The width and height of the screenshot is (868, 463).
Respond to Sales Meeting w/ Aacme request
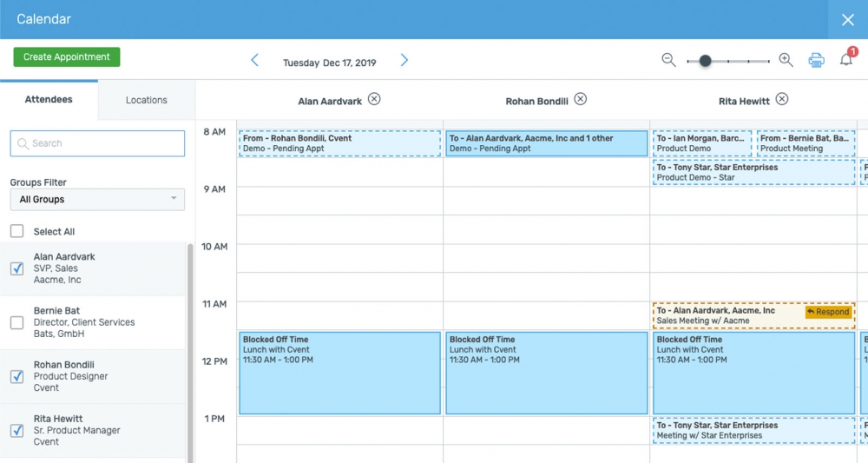[x=828, y=312]
